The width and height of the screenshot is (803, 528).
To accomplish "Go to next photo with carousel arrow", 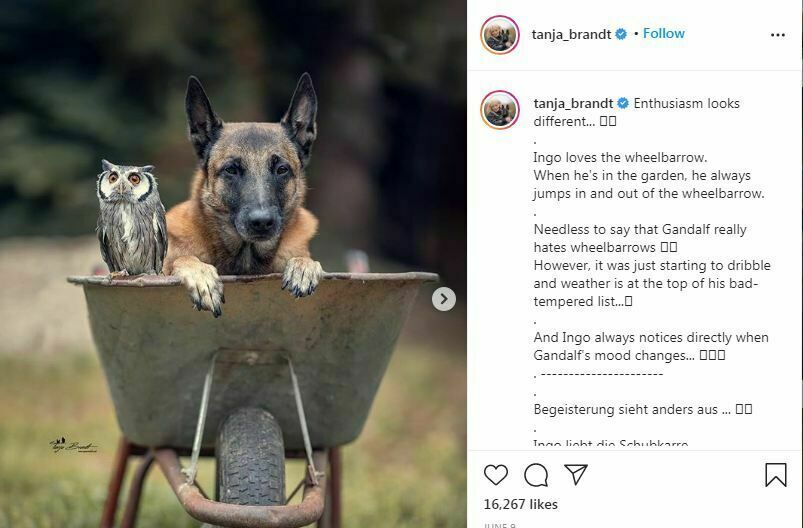I will [444, 299].
